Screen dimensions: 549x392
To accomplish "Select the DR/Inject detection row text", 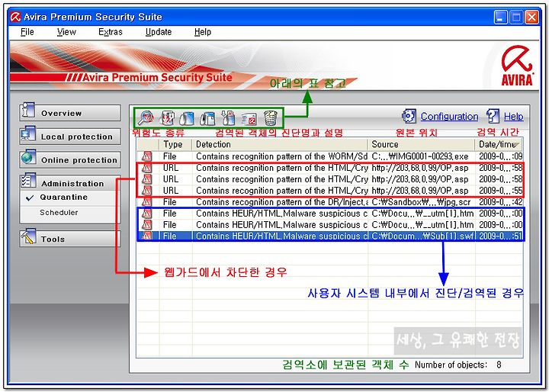I will tap(281, 202).
